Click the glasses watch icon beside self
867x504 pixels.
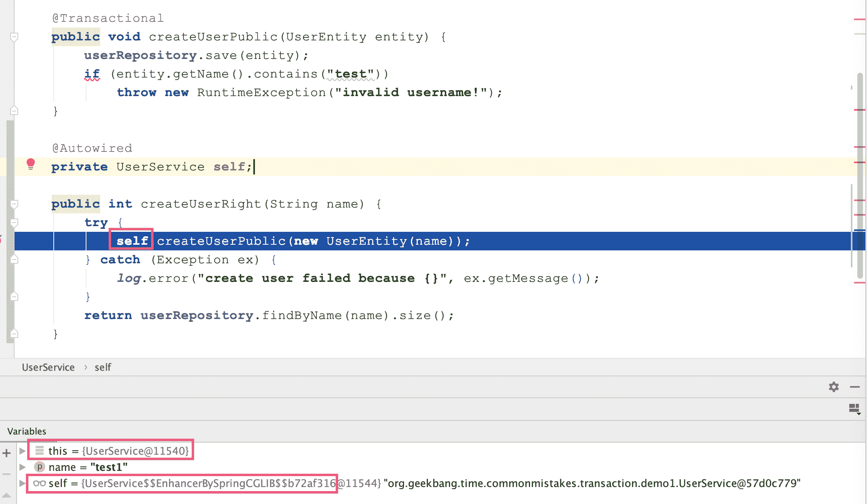pyautogui.click(x=39, y=483)
